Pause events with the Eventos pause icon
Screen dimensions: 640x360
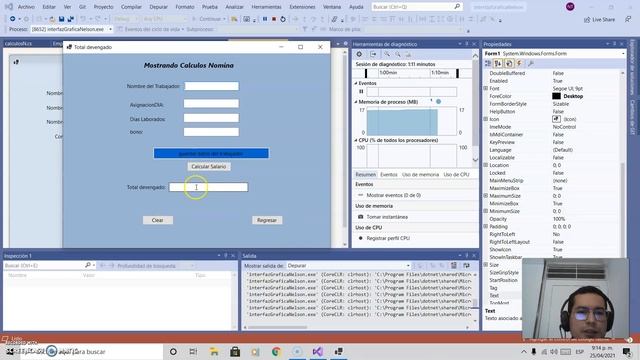click(361, 91)
